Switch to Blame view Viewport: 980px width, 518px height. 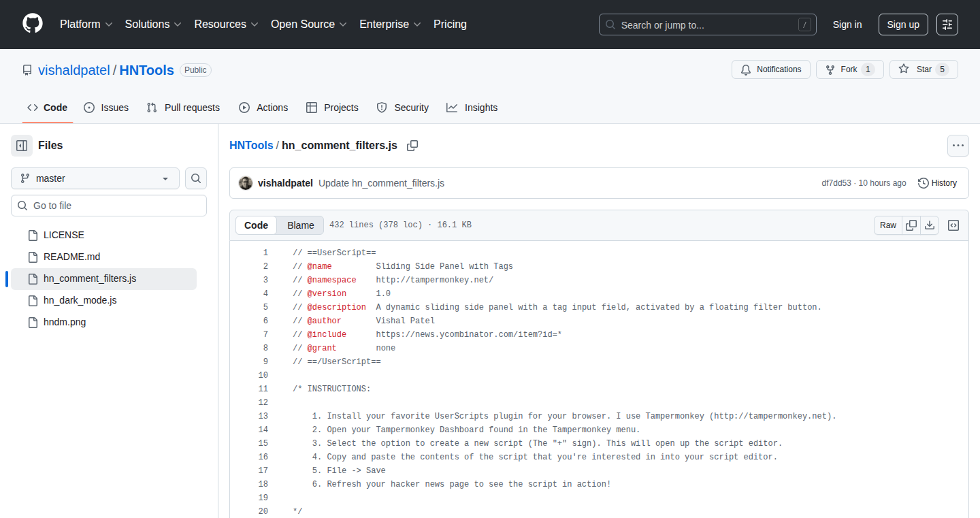tap(301, 225)
